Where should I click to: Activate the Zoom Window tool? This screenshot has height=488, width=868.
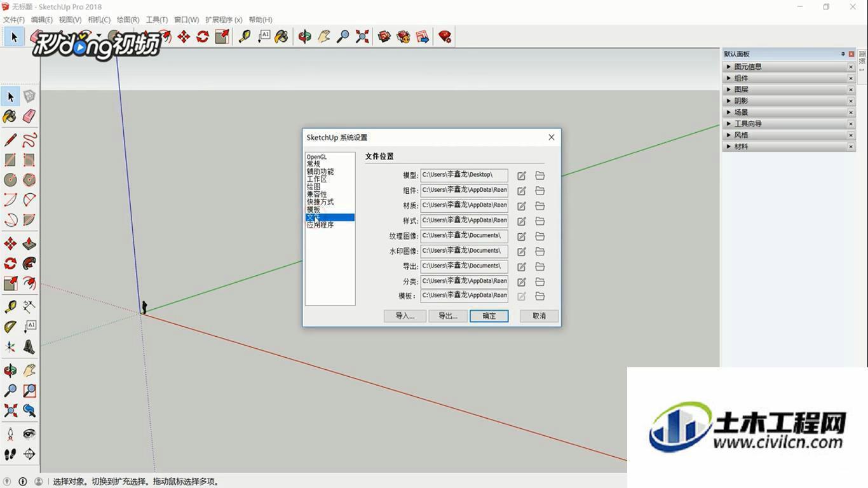coord(29,390)
